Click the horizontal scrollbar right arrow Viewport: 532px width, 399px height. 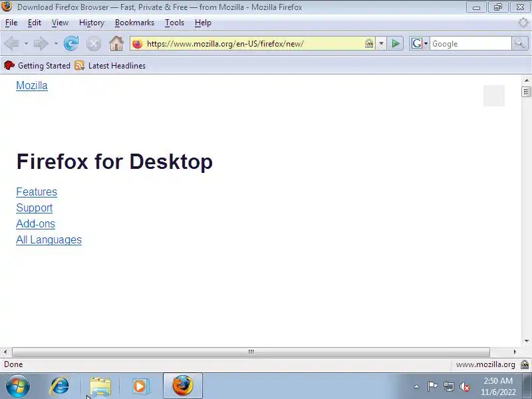[x=515, y=352]
